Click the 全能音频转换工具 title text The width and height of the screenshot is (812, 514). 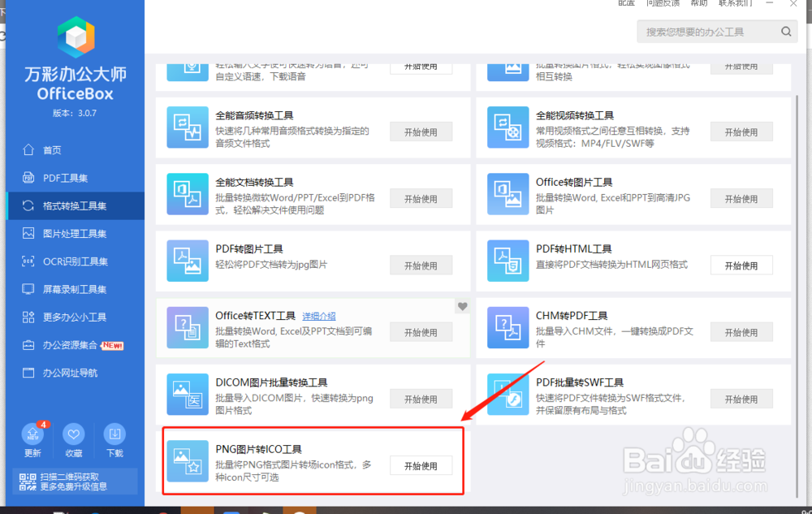pos(254,115)
